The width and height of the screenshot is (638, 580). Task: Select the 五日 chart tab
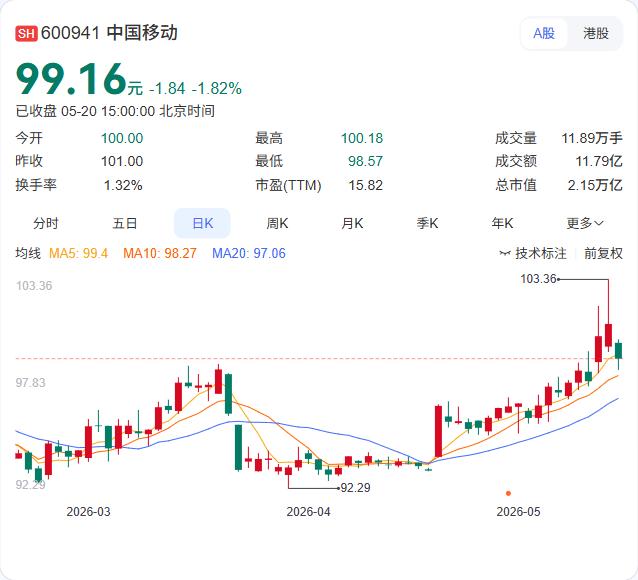pyautogui.click(x=125, y=223)
